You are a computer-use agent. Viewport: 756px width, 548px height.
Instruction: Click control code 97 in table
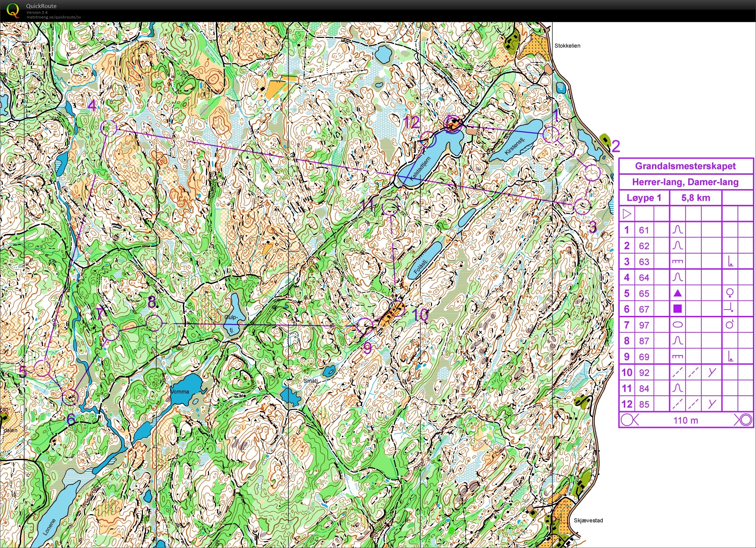(x=644, y=325)
